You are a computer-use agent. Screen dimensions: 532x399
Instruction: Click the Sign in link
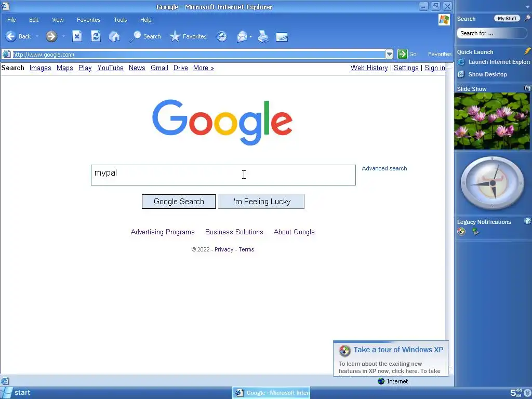click(435, 68)
